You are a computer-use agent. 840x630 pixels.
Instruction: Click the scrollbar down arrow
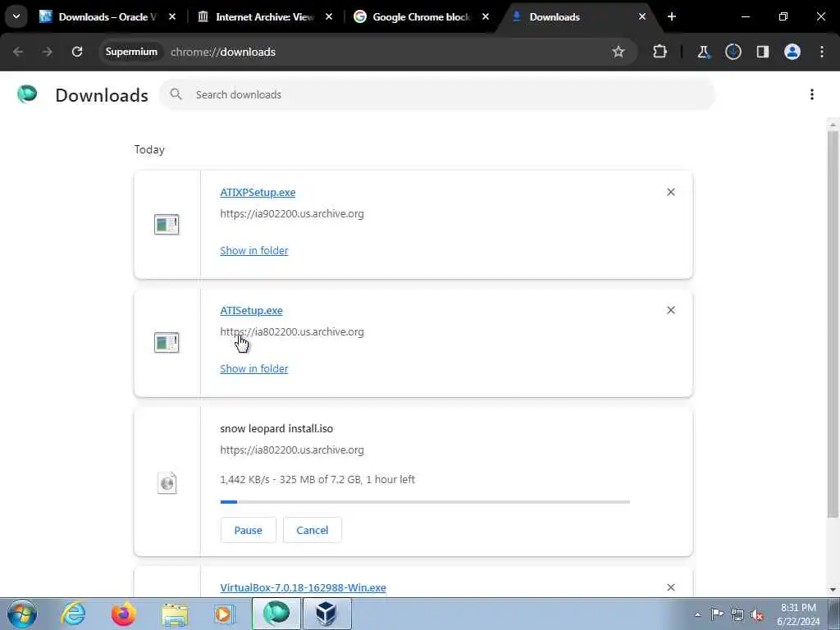point(833,590)
